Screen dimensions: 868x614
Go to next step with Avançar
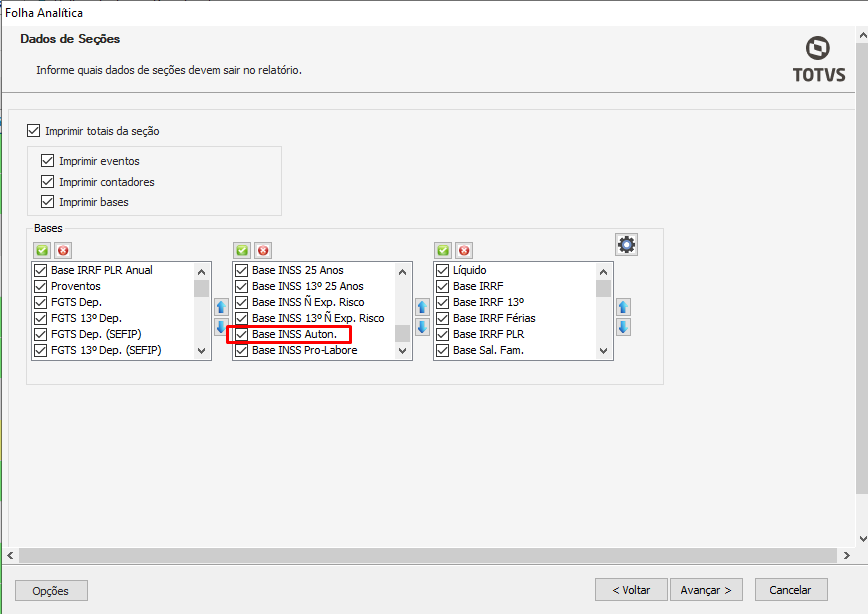tap(706, 590)
